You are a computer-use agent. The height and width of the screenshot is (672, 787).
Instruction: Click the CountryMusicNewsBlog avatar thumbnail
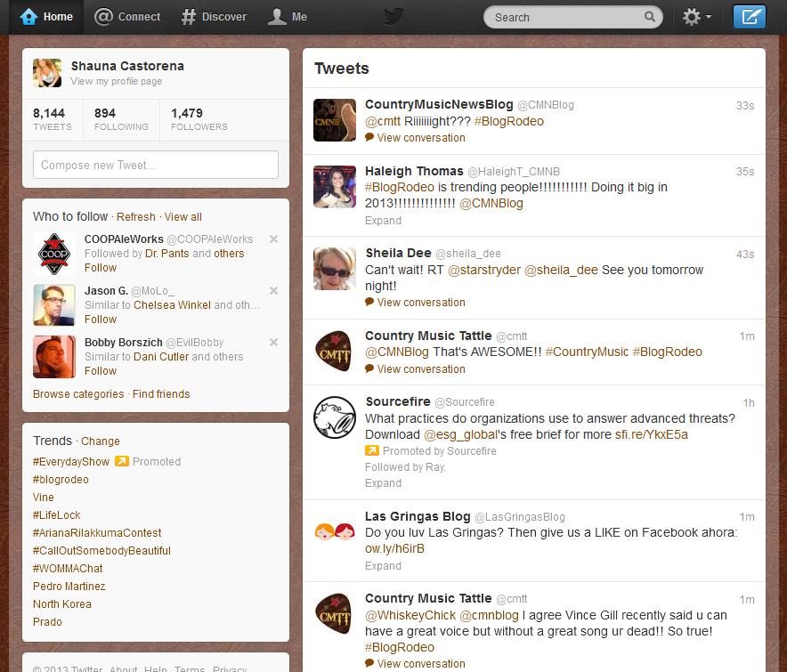pyautogui.click(x=335, y=120)
